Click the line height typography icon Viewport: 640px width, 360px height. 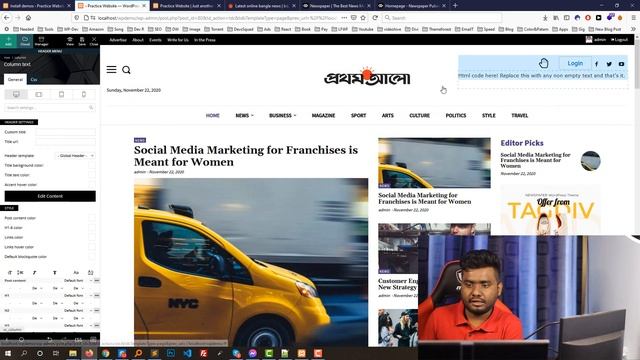click(20, 272)
